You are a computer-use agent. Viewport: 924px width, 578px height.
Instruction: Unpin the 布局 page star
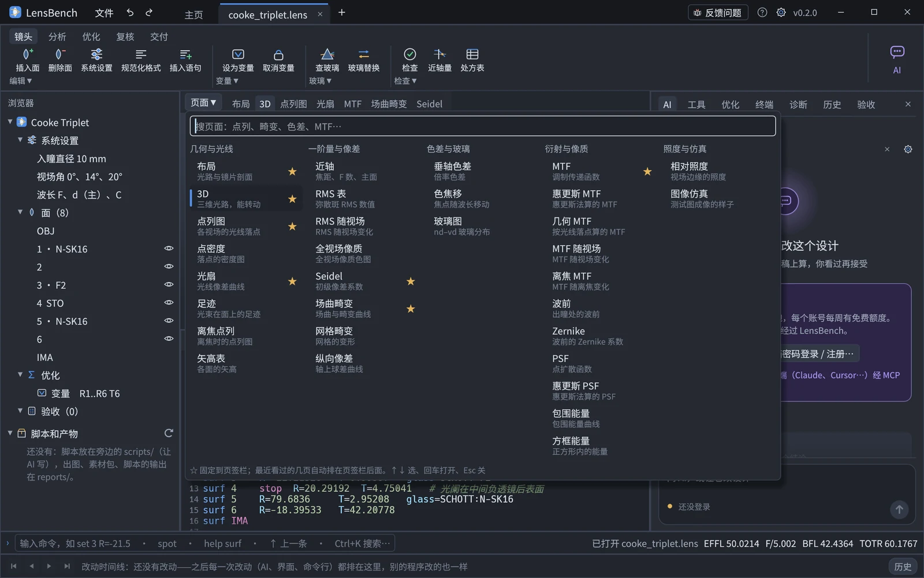click(292, 172)
